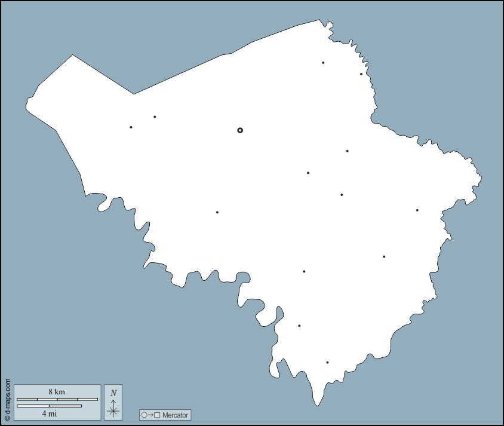Click the nearest dot southeast of capital ring
504x426 pixels.
pos(308,173)
